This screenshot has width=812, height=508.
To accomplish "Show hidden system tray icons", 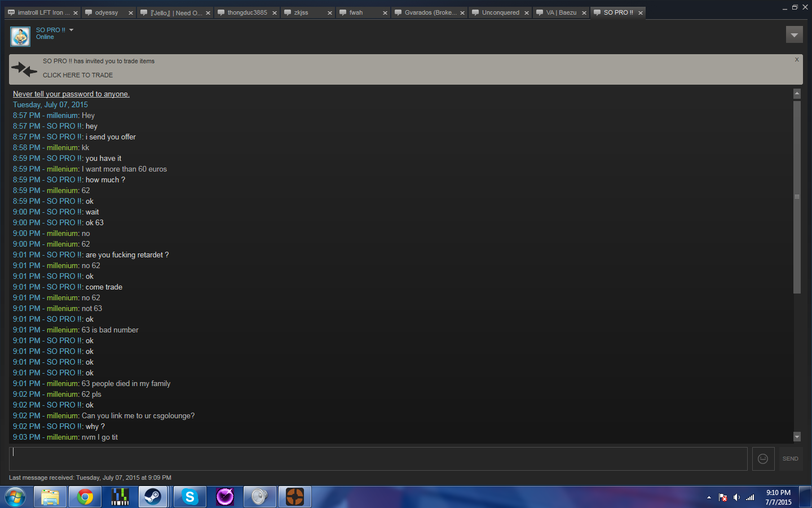I will click(709, 497).
